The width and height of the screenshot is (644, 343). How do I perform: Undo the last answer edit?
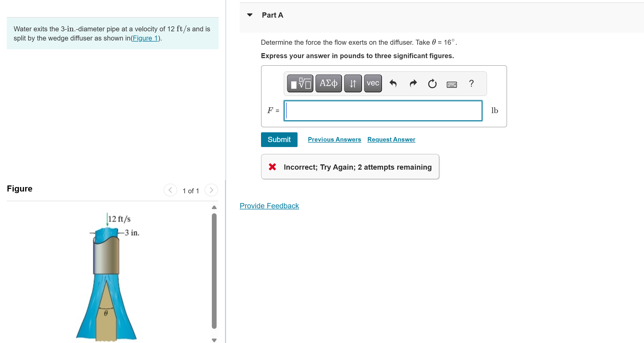click(x=393, y=83)
